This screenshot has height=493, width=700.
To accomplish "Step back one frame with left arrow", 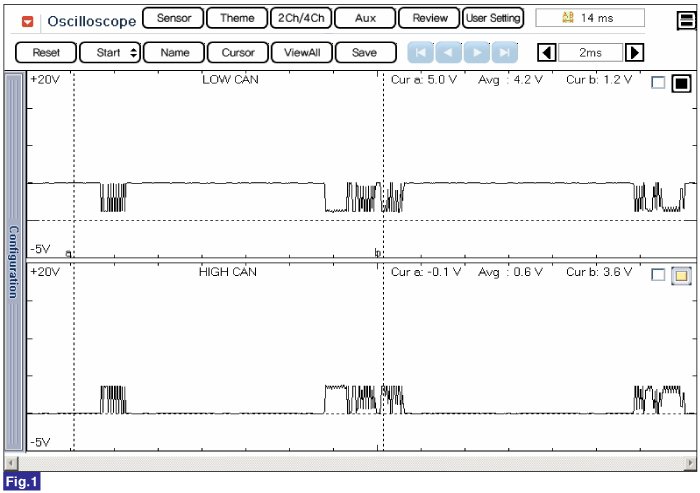I will point(449,52).
